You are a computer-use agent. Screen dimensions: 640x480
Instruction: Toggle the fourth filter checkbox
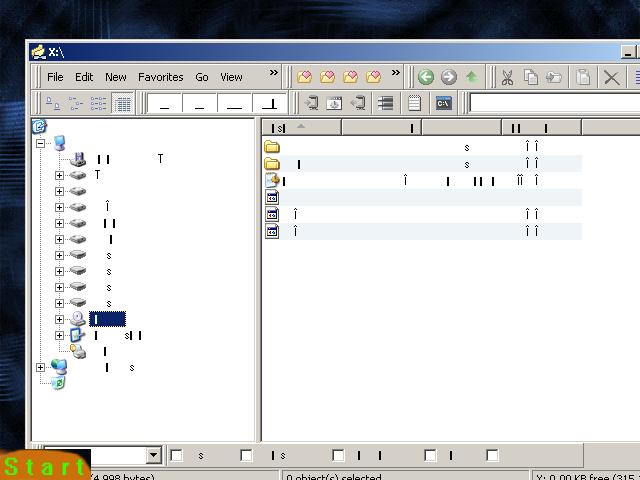(431, 455)
